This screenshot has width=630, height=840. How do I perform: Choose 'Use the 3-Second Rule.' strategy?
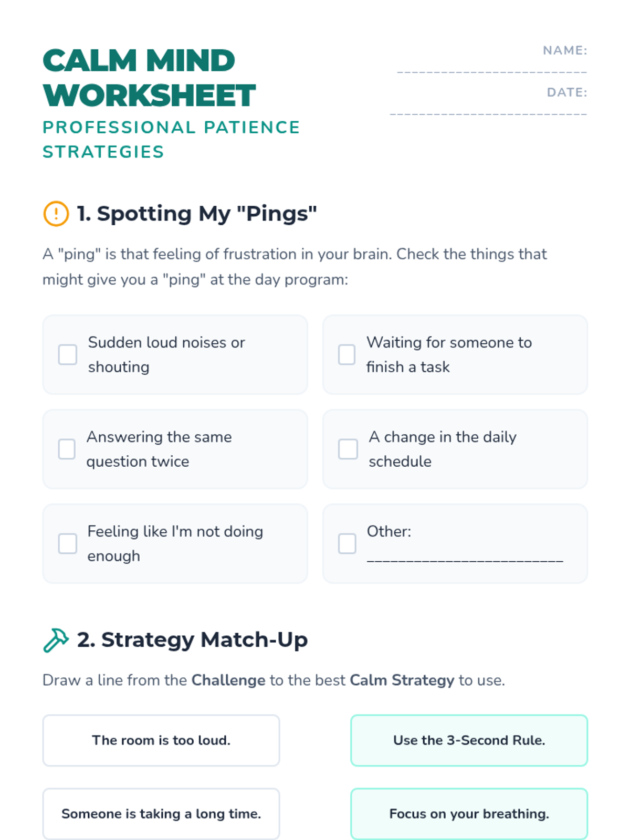pos(469,740)
